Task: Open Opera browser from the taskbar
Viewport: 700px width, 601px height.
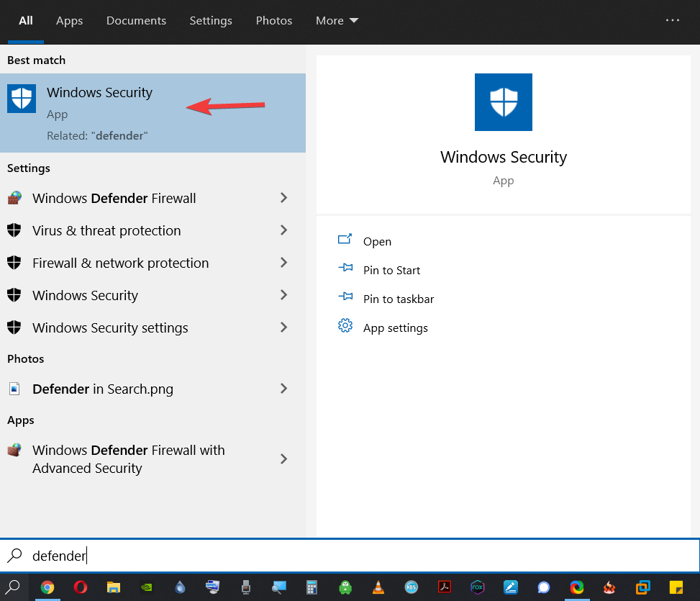Action: (x=81, y=587)
